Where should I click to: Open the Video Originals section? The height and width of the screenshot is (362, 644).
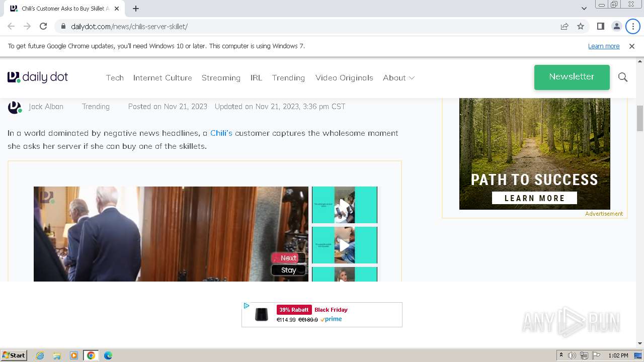[344, 77]
